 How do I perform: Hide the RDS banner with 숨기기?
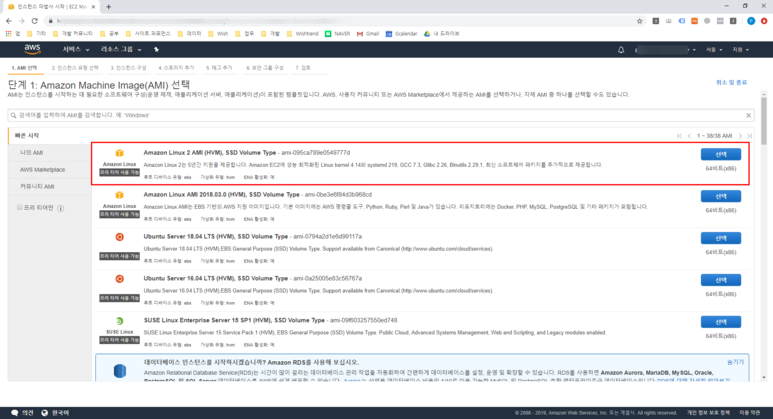(735, 362)
